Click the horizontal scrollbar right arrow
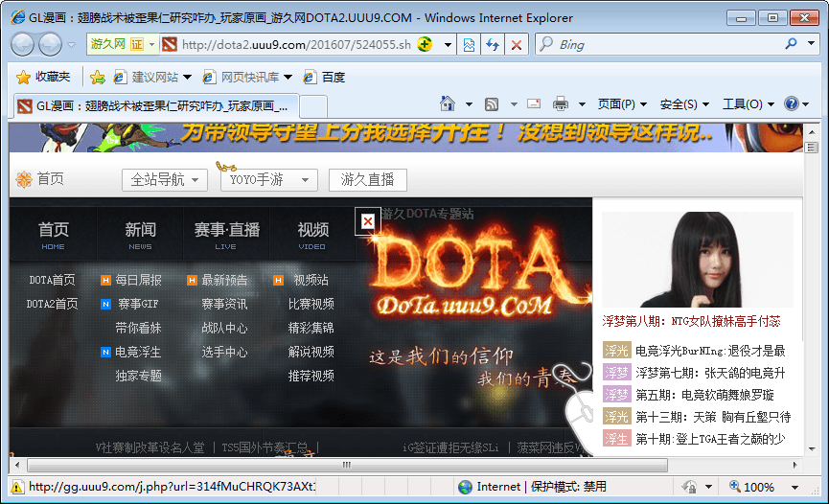This screenshot has width=829, height=504. coord(794,465)
